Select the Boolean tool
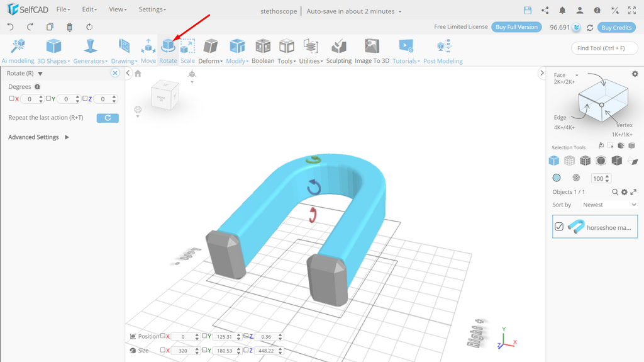Viewport: 644px width, 362px height. click(x=263, y=51)
